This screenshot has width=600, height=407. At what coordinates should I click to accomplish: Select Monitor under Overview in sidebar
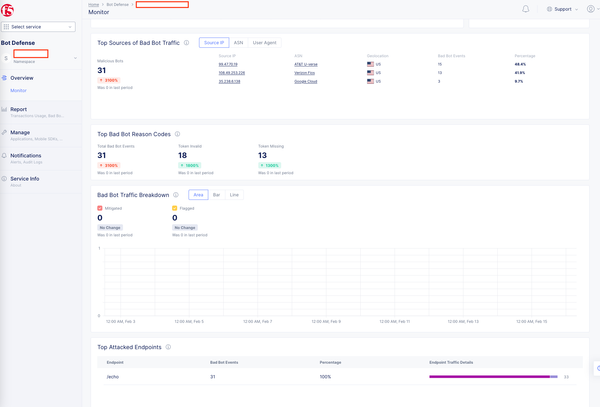point(19,90)
